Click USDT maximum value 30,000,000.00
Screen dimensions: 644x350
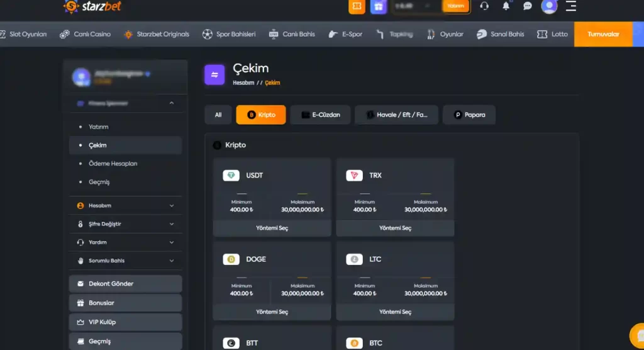(x=303, y=210)
